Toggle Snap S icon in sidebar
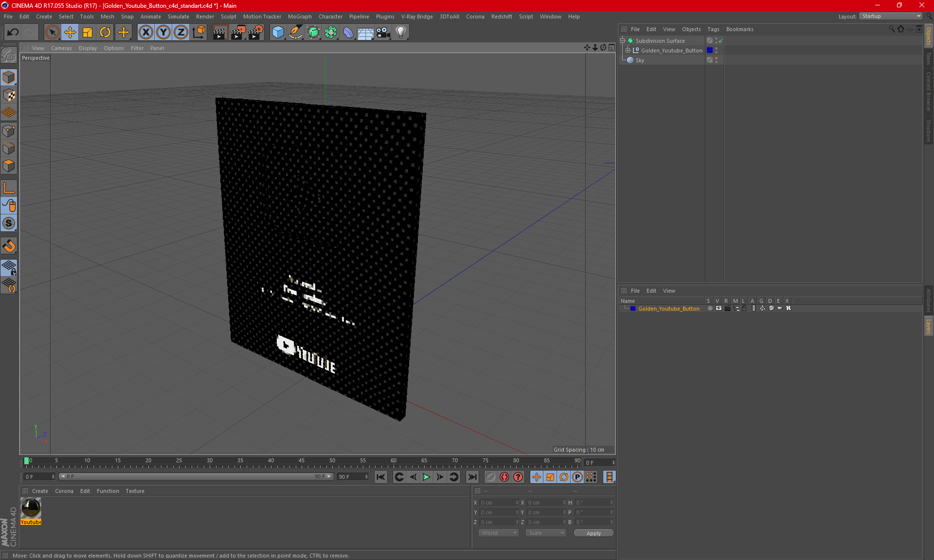 pos(9,223)
